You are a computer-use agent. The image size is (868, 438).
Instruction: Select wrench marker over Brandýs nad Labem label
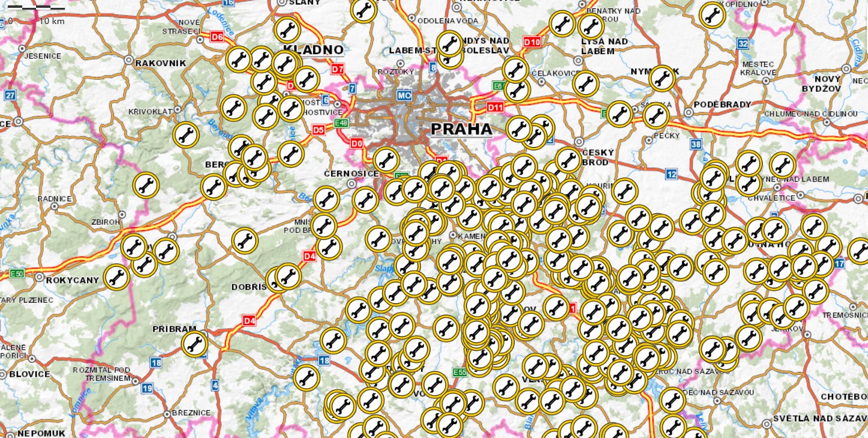tap(450, 44)
